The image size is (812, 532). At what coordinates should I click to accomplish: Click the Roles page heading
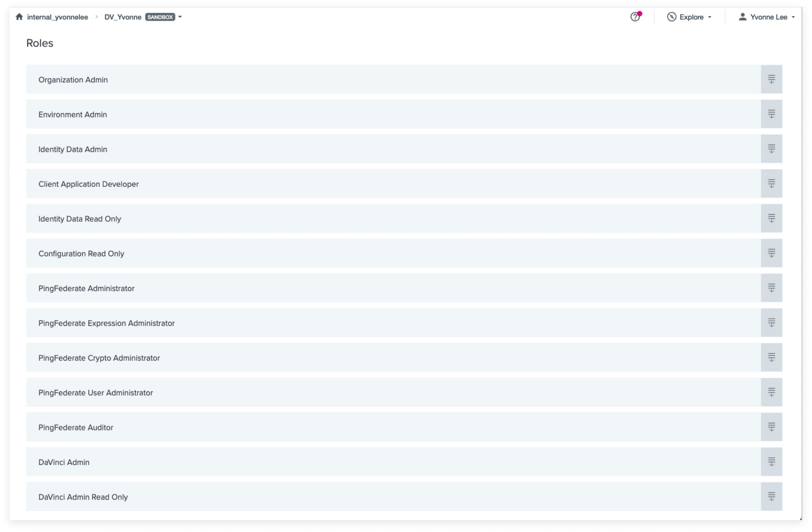(40, 43)
